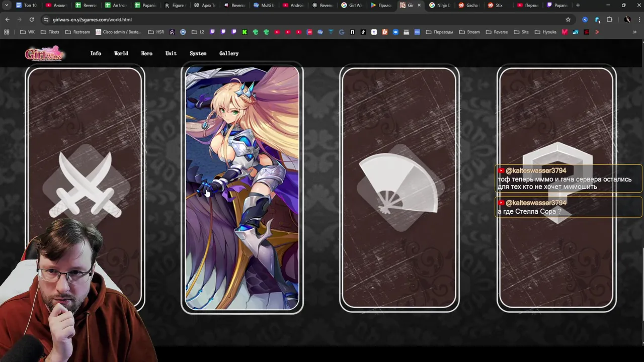Viewport: 644px width, 362px height.
Task: Bookmark this page with star icon
Action: click(x=568, y=20)
